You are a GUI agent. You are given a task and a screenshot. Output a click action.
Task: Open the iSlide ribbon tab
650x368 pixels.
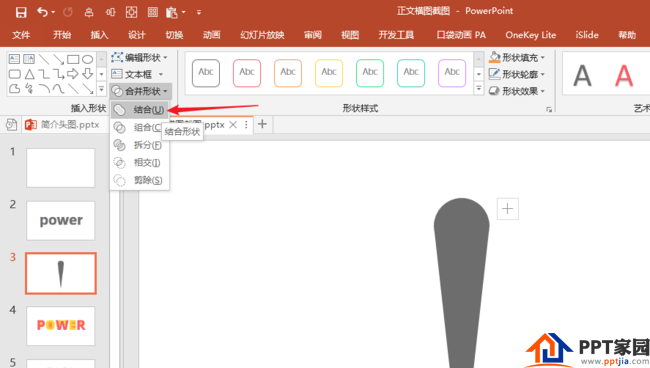coord(587,35)
